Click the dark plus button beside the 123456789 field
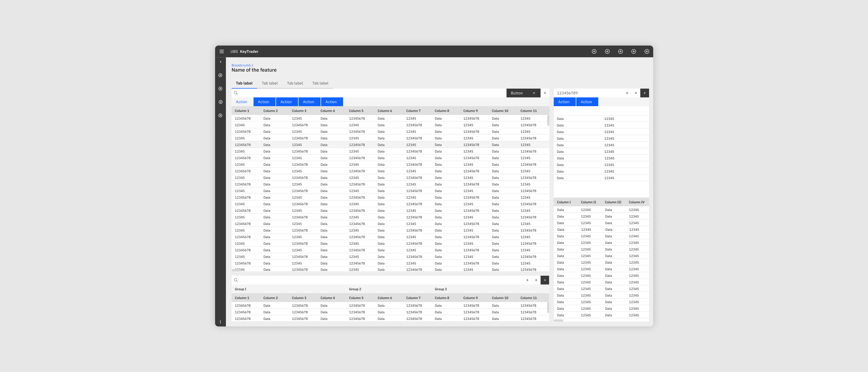 pyautogui.click(x=644, y=93)
